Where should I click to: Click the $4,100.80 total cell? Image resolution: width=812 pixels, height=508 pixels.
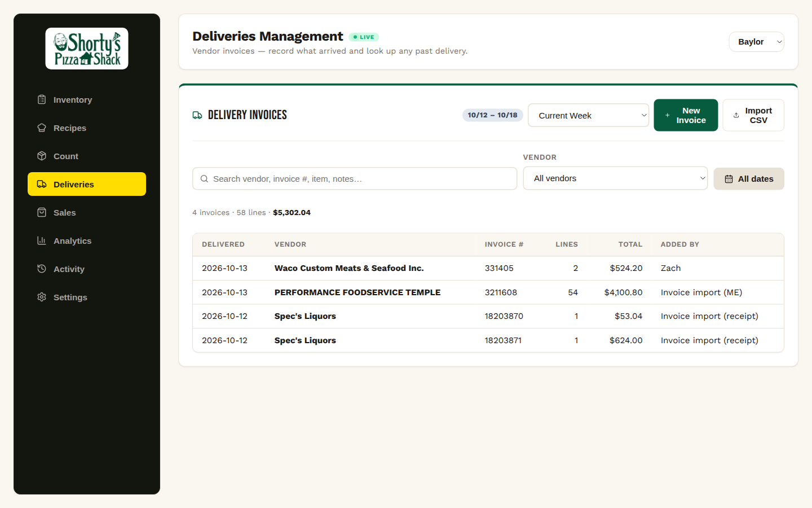click(x=623, y=292)
